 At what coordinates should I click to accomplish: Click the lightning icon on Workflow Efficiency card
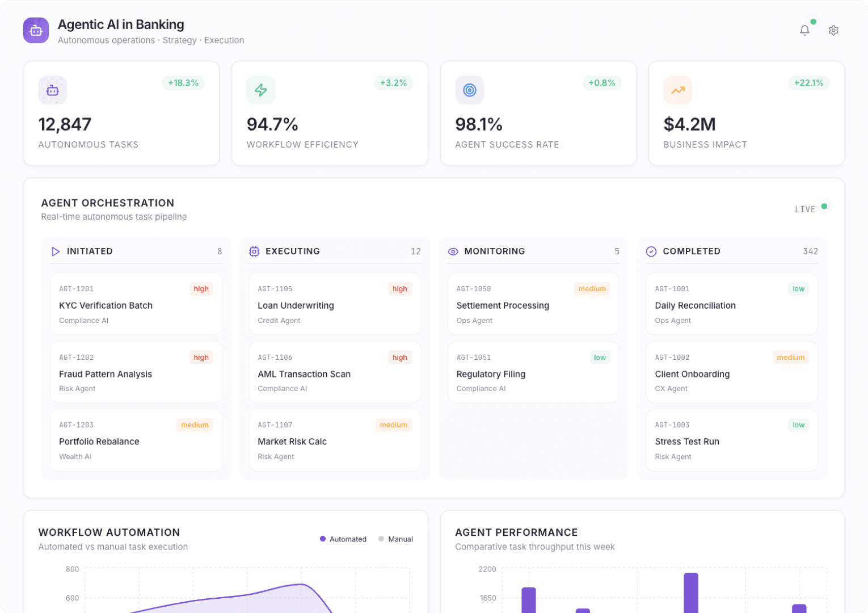coord(260,90)
